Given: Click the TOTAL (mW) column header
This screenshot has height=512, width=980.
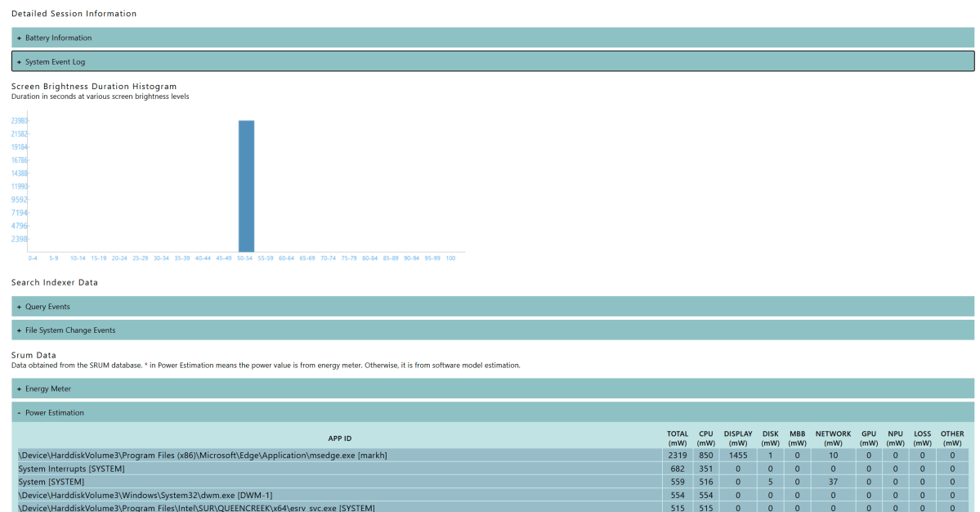Looking at the screenshot, I should [678, 438].
